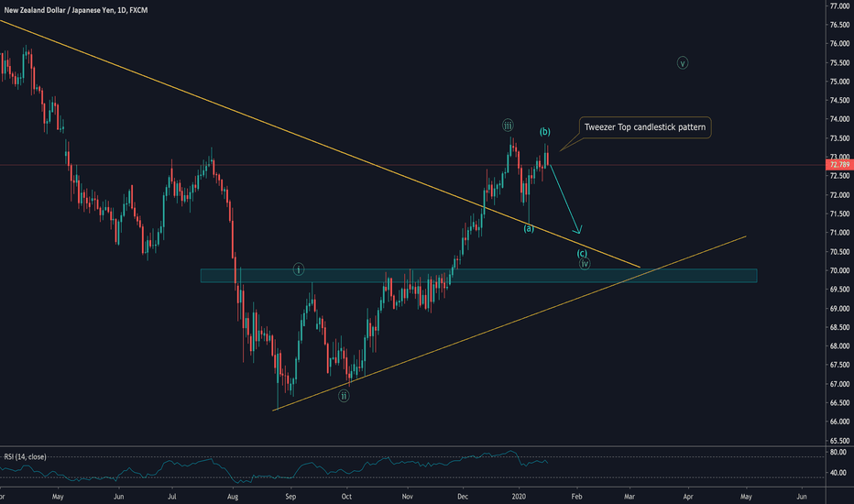The image size is (854, 504).
Task: Click the red 72.789 current price tag
Action: [838, 165]
